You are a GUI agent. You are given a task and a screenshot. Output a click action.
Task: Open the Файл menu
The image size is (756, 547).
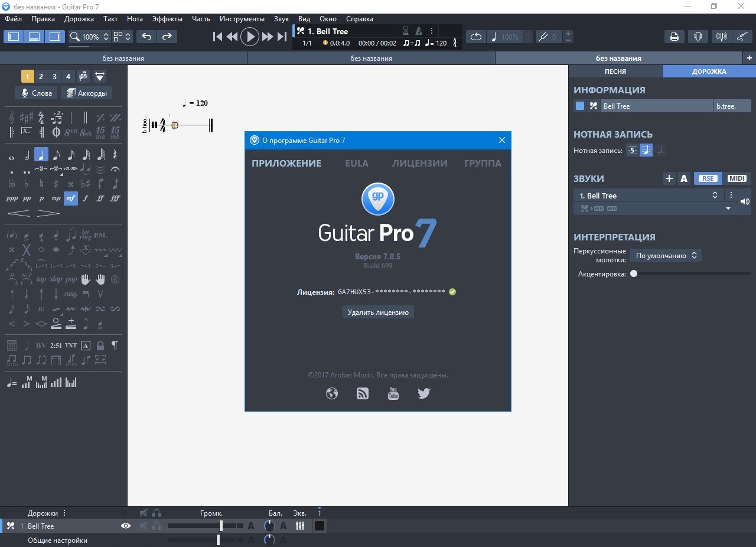click(13, 19)
